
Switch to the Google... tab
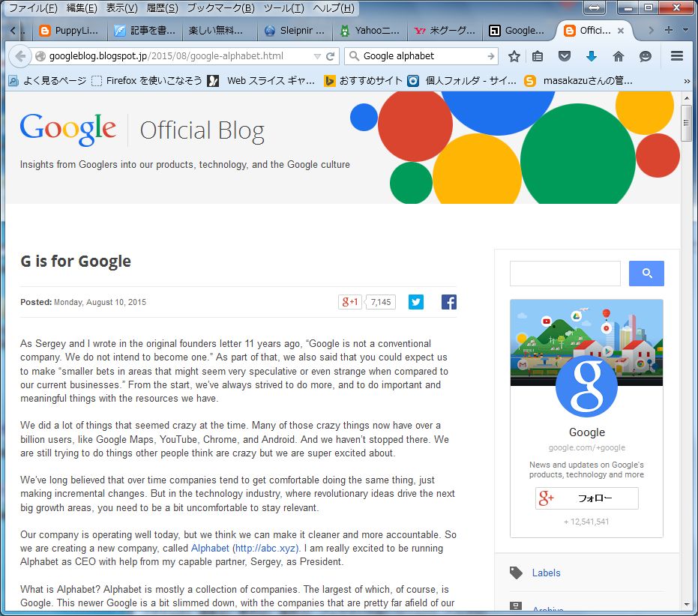coord(517,30)
